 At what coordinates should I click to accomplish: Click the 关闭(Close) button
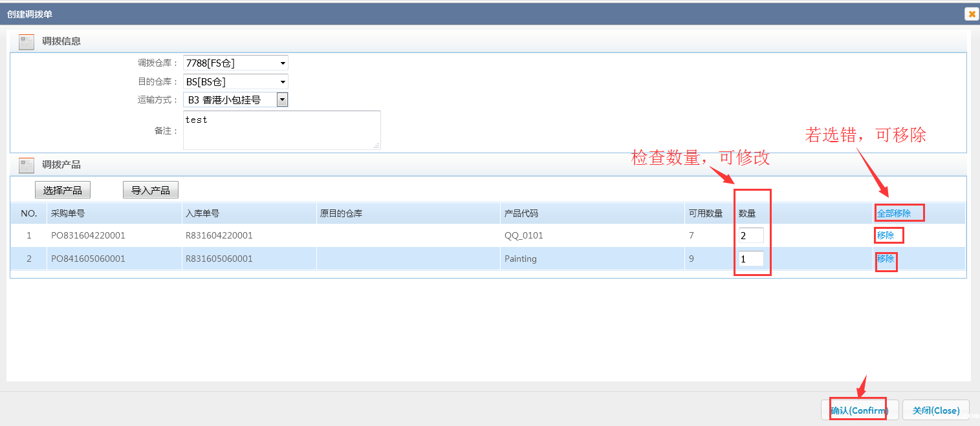point(936,410)
